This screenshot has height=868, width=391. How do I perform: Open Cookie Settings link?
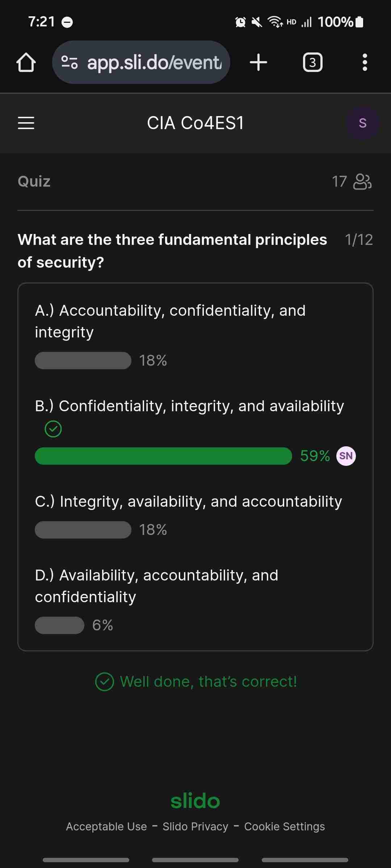pyautogui.click(x=285, y=826)
